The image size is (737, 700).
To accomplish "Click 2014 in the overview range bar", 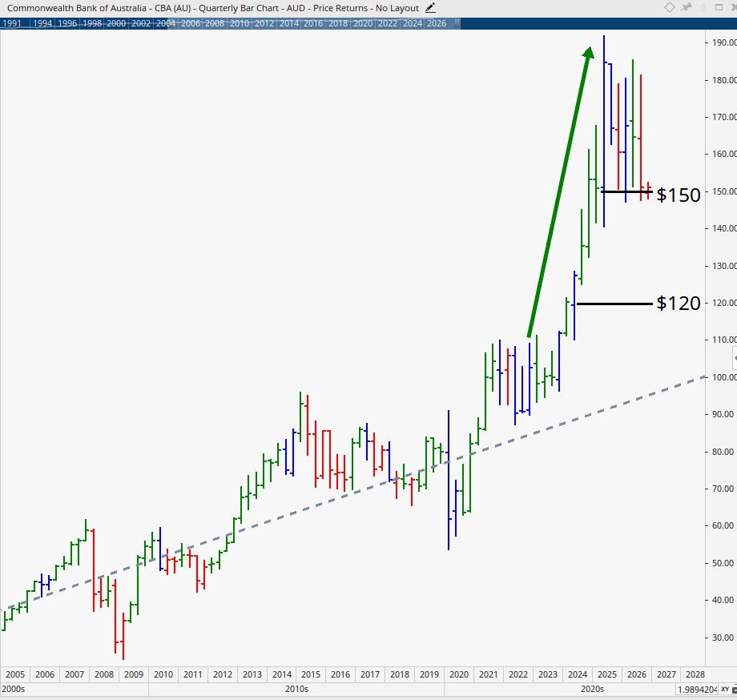I will pos(289,23).
